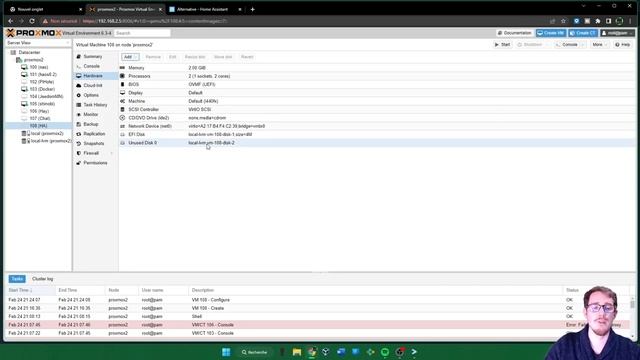Click the Resize disk button
Image resolution: width=640 pixels, height=360 pixels.
click(x=195, y=57)
